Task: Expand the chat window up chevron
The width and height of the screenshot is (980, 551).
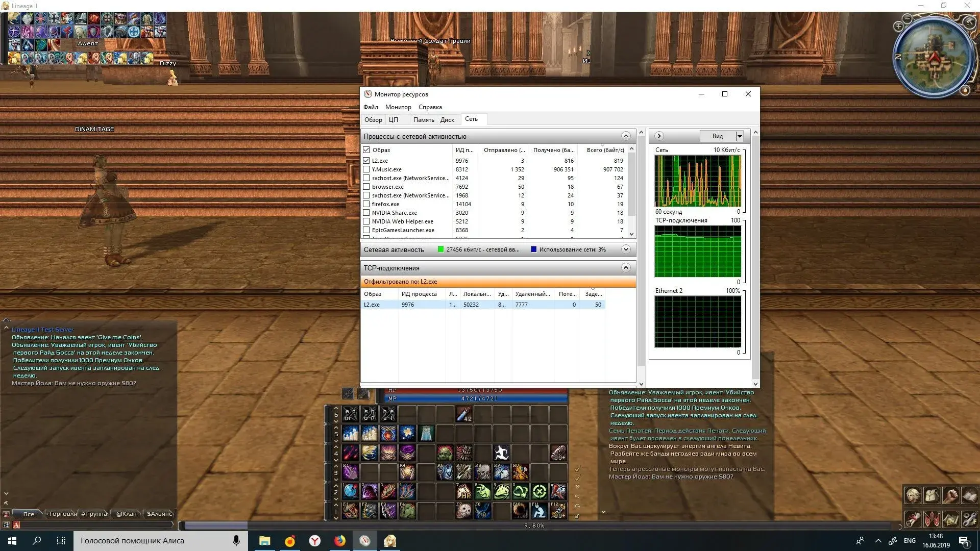Action: coord(6,321)
